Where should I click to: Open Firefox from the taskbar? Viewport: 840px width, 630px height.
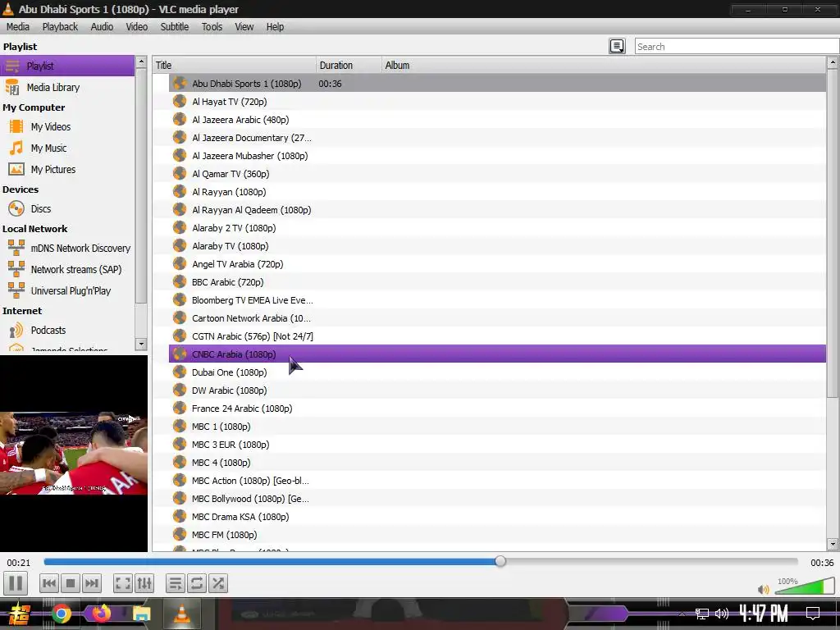coord(101,614)
